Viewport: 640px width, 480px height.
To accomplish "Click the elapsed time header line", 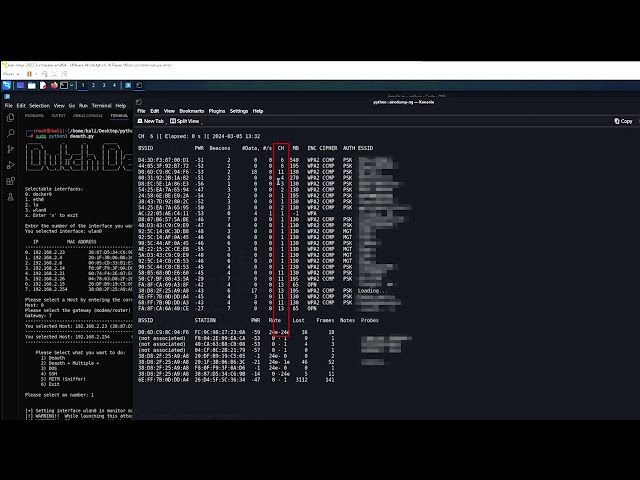I will tap(199, 136).
